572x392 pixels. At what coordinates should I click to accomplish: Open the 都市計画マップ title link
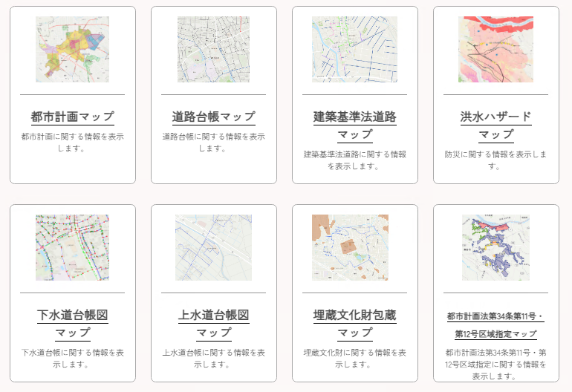coord(72,117)
